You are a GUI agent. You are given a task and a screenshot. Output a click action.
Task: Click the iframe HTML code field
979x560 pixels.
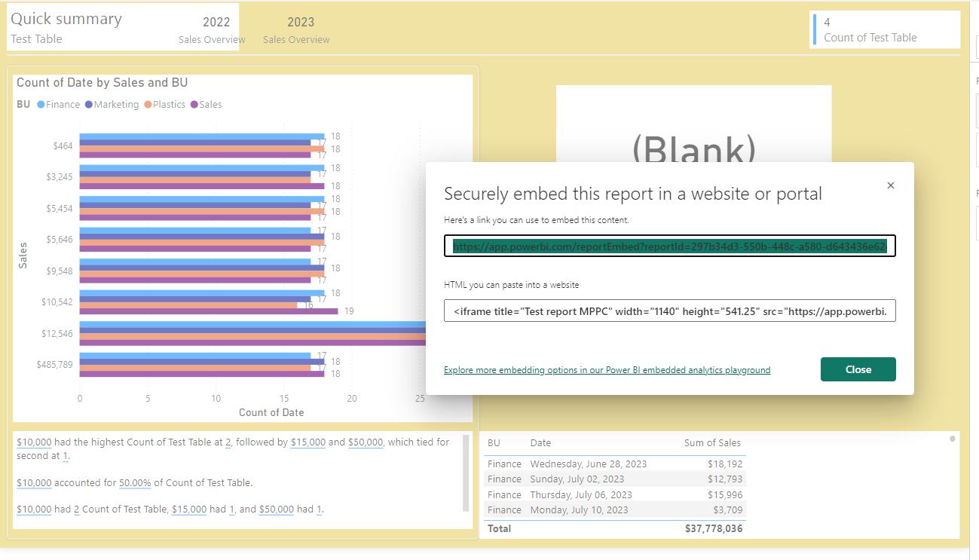pyautogui.click(x=669, y=311)
